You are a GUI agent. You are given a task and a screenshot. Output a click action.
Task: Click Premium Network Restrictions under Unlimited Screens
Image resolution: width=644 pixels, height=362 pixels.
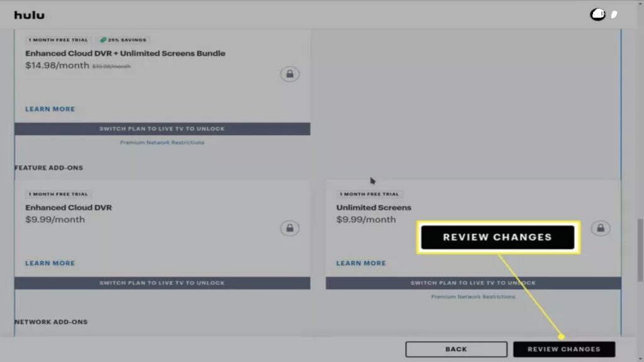473,296
